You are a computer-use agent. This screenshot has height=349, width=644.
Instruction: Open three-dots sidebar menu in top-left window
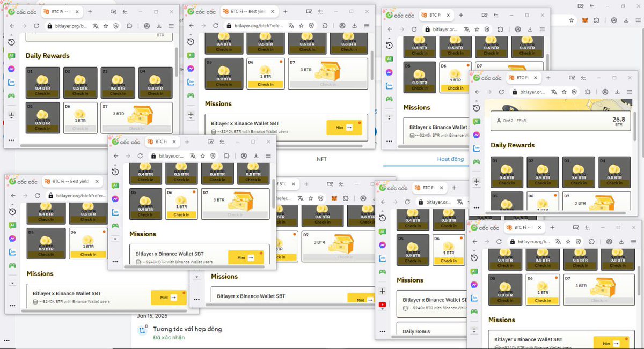coord(12,140)
